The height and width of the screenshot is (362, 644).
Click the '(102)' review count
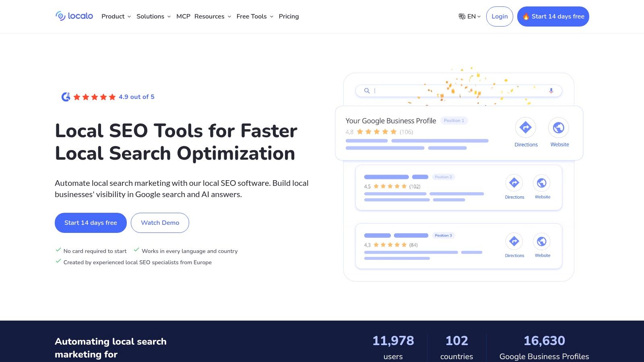pyautogui.click(x=415, y=187)
